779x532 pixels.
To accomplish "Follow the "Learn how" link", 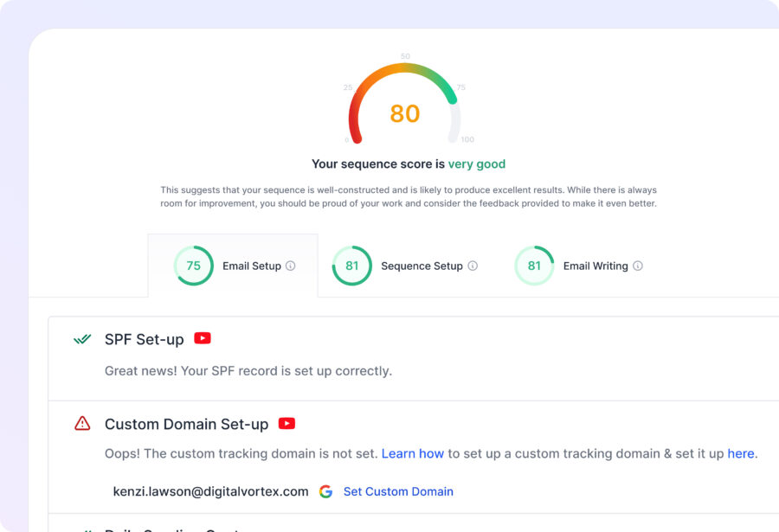I will [x=413, y=453].
